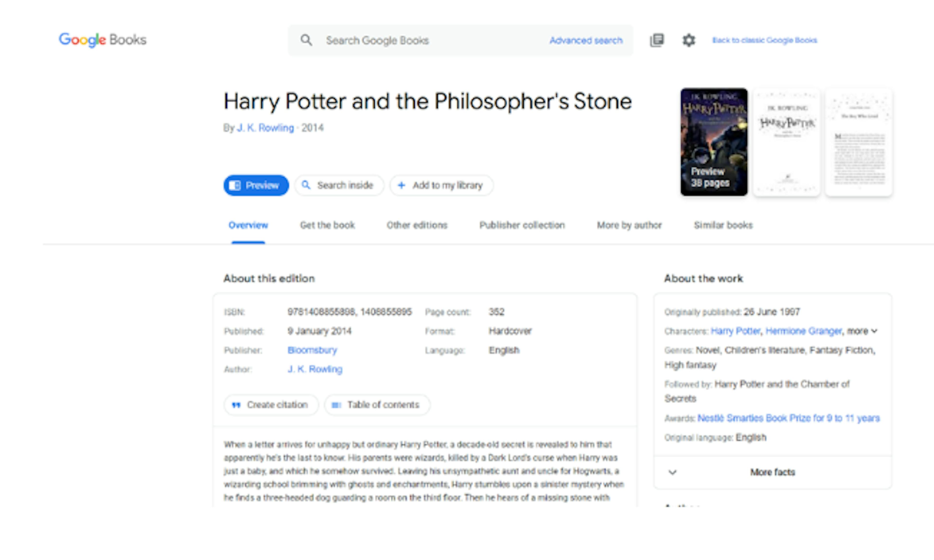Click the Google Books logo

[x=102, y=40]
